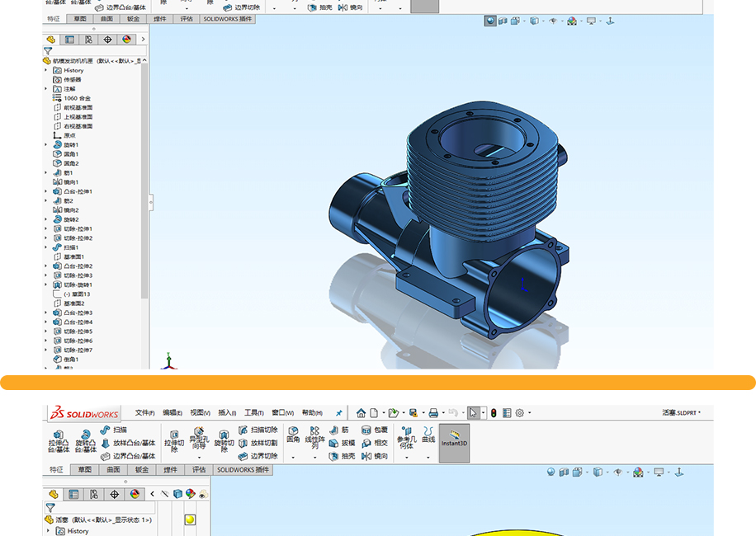The width and height of the screenshot is (756, 536).
Task: Switch to 草图 tab in 活塞 window
Action: coord(85,469)
